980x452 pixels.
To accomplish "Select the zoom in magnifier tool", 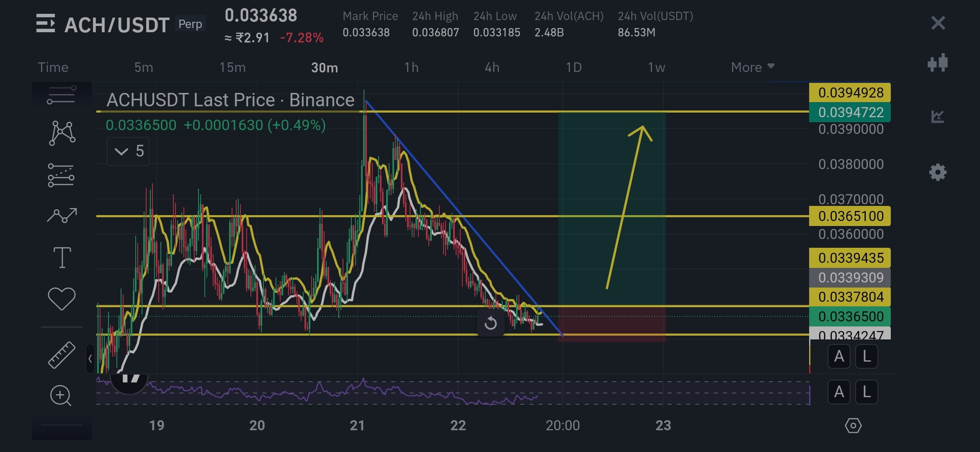I will click(x=61, y=395).
